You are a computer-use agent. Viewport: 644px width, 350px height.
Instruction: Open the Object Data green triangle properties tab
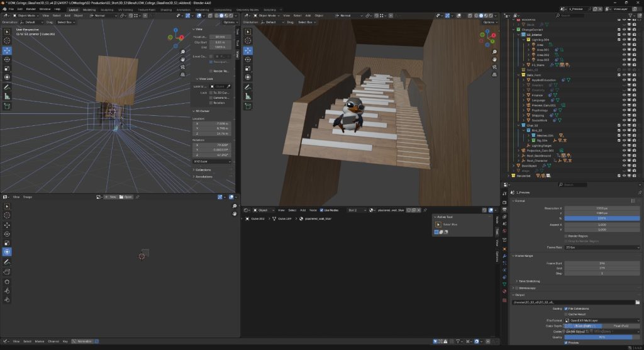point(505,284)
